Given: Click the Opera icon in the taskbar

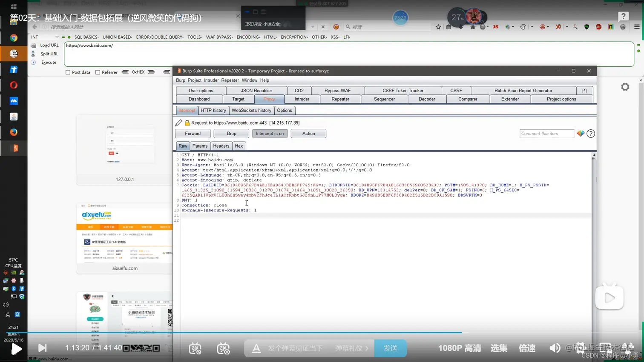Looking at the screenshot, I should (x=14, y=85).
